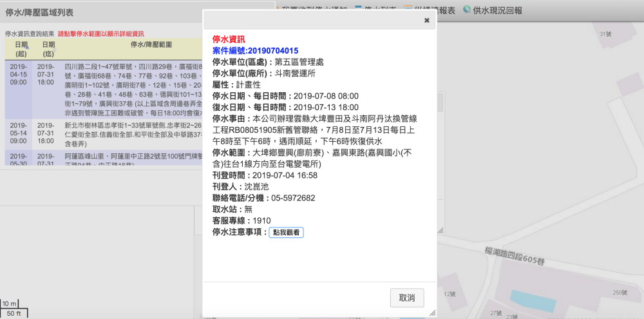Grab the dialog's bottom-right resize handle
This screenshot has width=644, height=319.
coord(433,313)
